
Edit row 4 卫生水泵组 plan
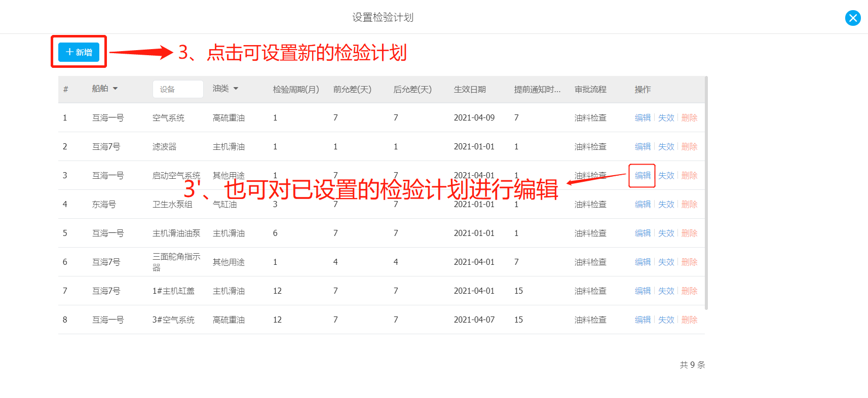point(643,204)
